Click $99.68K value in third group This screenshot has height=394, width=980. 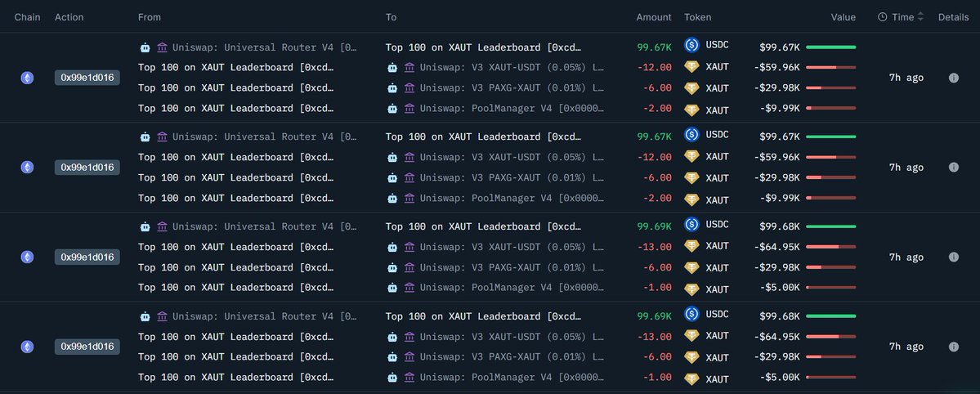(x=780, y=227)
